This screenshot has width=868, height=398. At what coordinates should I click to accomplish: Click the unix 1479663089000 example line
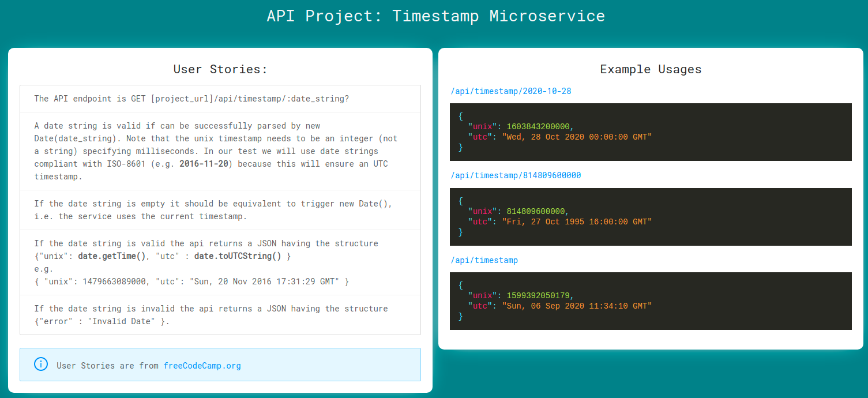[x=191, y=281]
